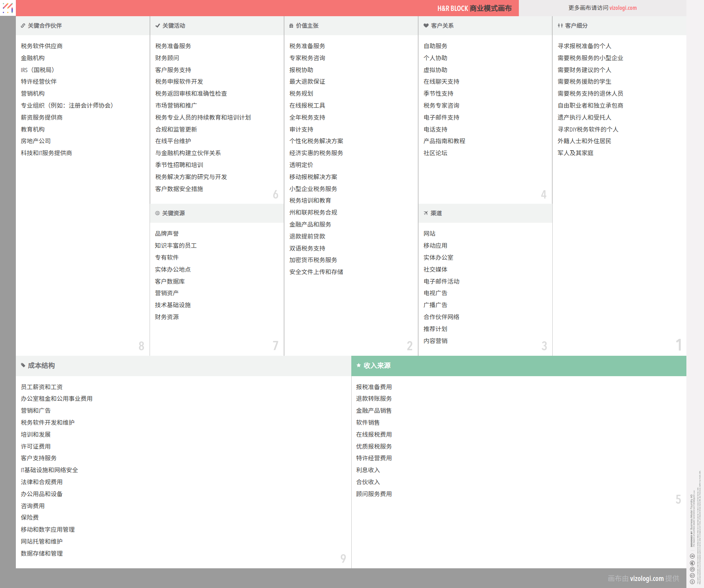
Task: Select the 客户细分 section header
Action: pyautogui.click(x=576, y=26)
